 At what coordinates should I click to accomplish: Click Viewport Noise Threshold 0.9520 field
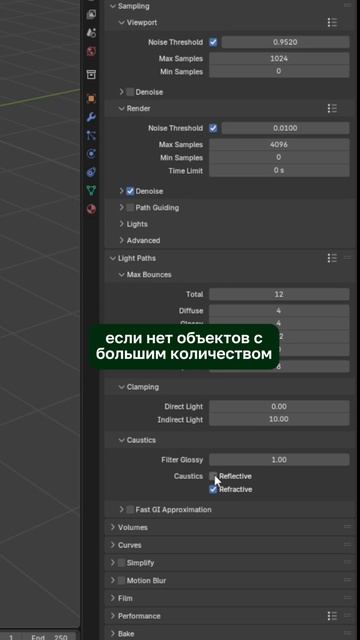[285, 42]
